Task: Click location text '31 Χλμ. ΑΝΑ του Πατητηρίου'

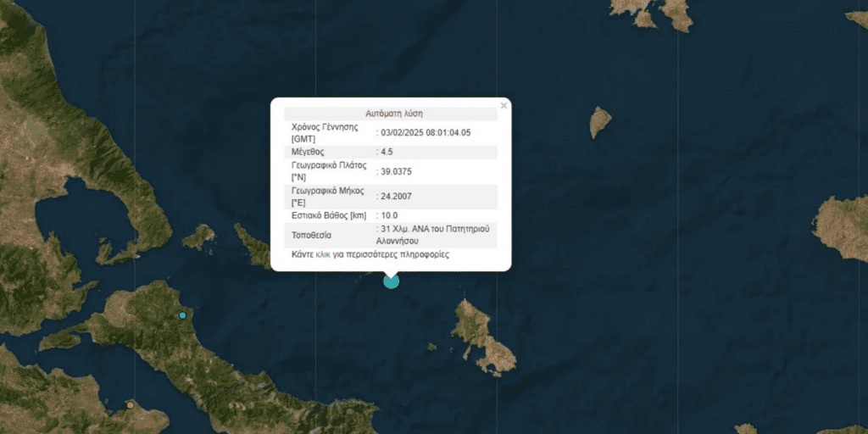Action: (x=435, y=229)
